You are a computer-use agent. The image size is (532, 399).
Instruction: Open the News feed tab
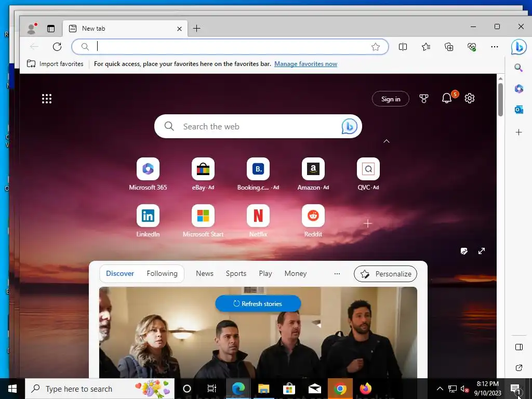(205, 273)
